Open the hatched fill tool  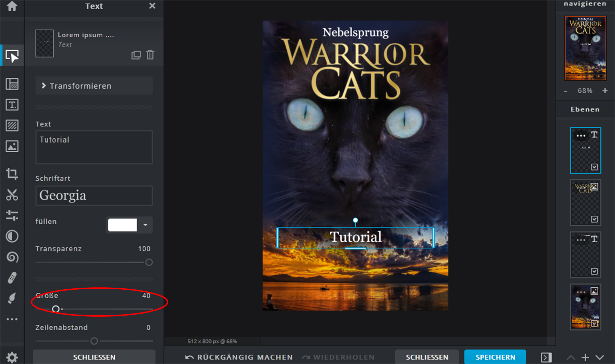click(x=12, y=125)
